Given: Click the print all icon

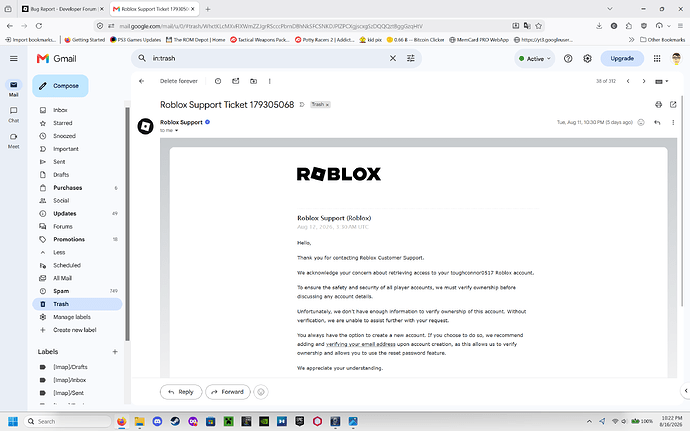Looking at the screenshot, I should [658, 104].
